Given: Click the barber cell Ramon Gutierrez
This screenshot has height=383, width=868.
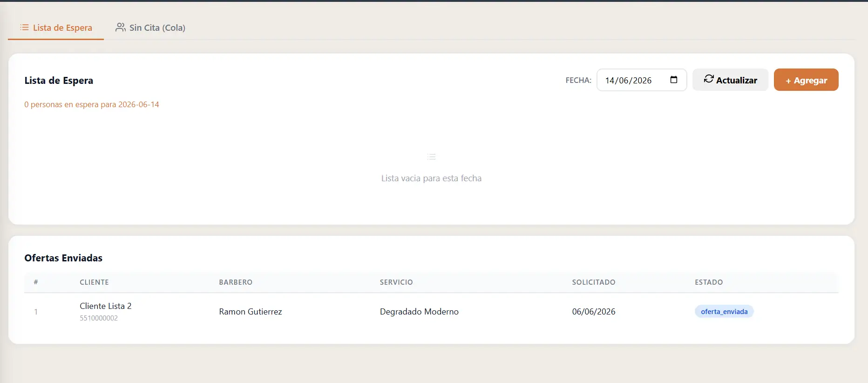Looking at the screenshot, I should click(251, 312).
